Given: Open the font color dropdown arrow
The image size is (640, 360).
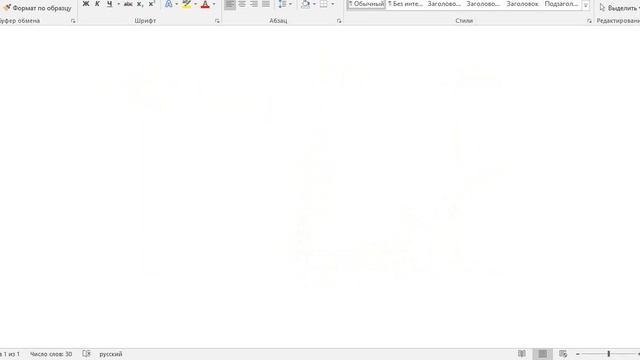Looking at the screenshot, I should point(214,4).
